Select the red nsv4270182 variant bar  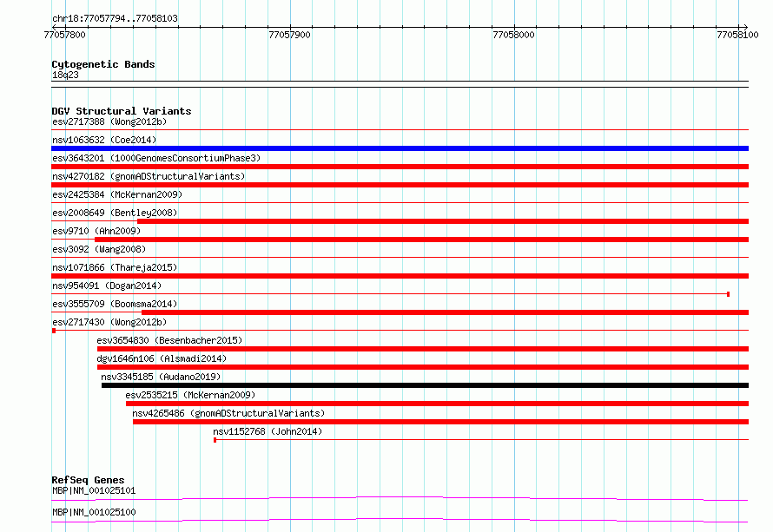point(400,185)
